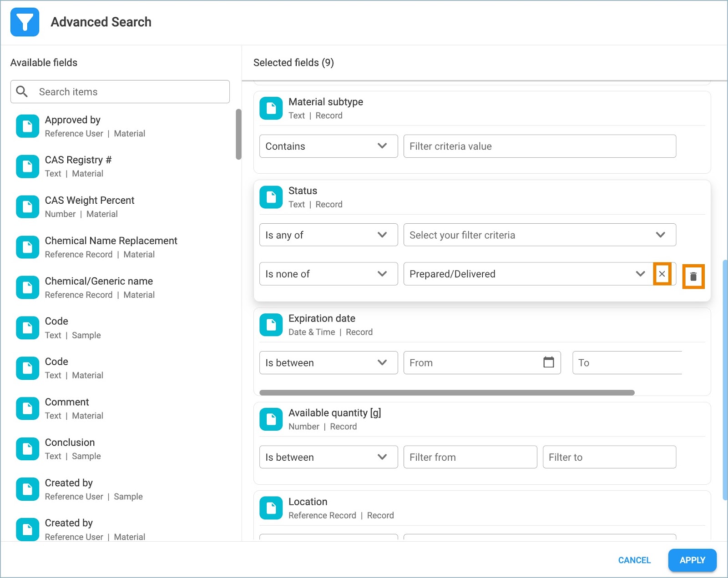Select the Created by Material field icon

tap(27, 529)
